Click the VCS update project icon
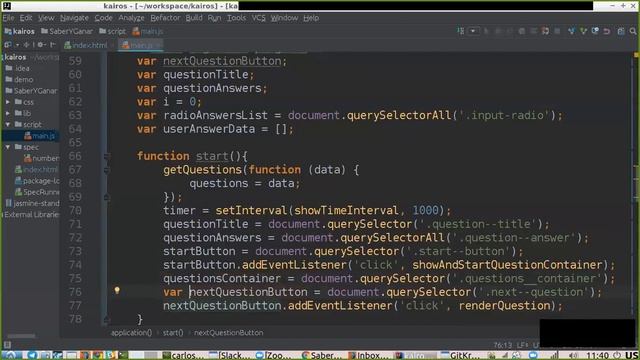Viewport: 640px width, 360px height. (571, 31)
